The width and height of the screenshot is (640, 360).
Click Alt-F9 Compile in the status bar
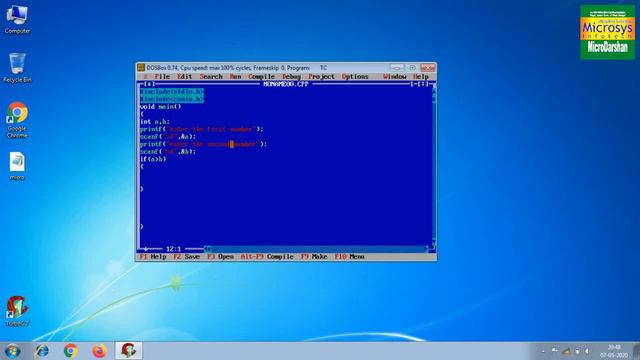click(267, 256)
